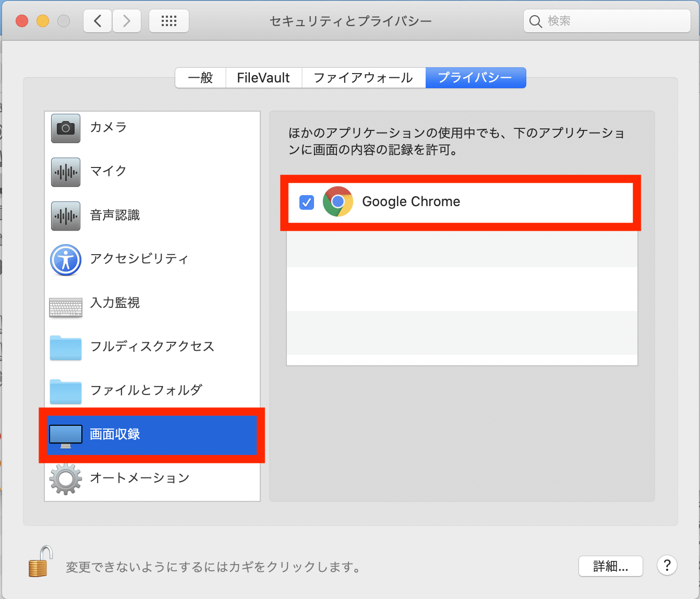Viewport: 700px width, 599px height.
Task: Select 入力監視 label in the list
Action: pos(115,303)
